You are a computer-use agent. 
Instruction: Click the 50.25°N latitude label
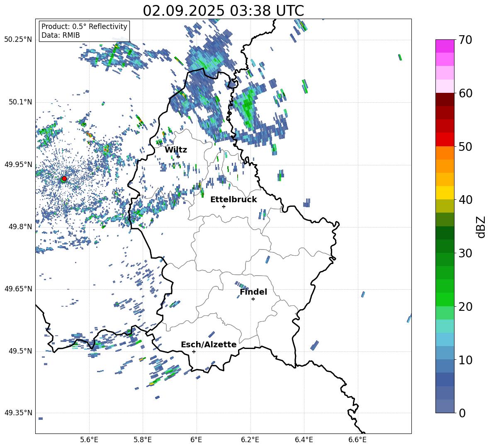18,40
